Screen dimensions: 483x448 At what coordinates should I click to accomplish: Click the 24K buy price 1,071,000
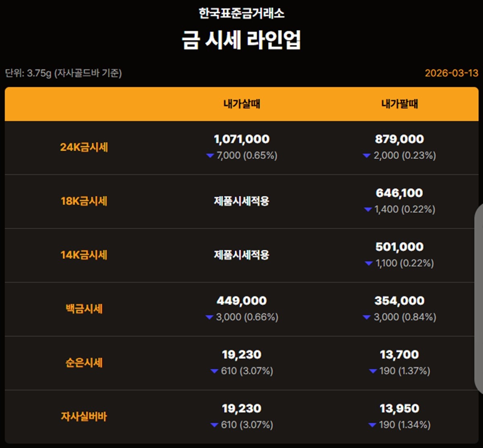pos(242,139)
